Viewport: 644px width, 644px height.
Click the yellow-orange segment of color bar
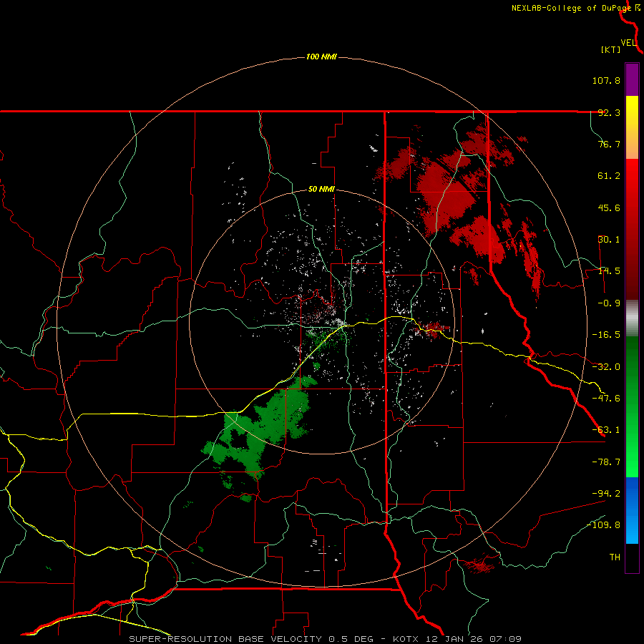632,127
